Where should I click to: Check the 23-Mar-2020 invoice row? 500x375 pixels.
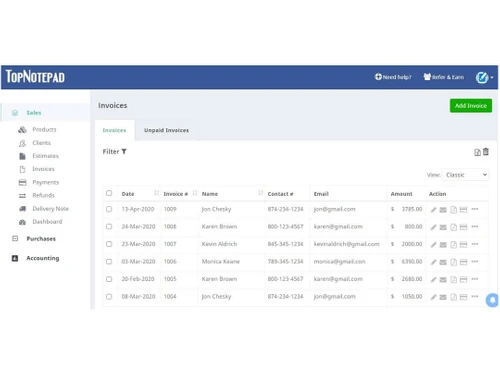point(109,244)
